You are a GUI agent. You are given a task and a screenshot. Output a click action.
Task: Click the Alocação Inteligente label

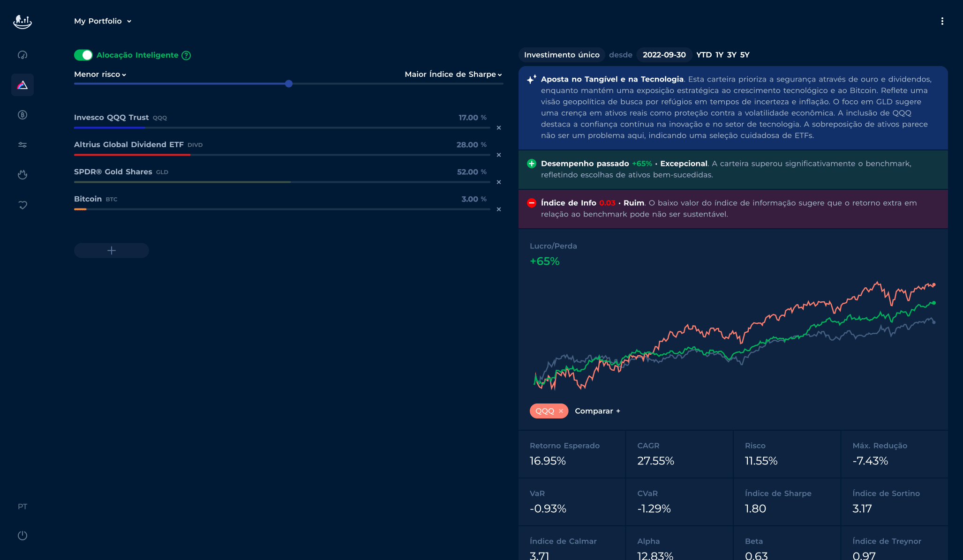(137, 55)
